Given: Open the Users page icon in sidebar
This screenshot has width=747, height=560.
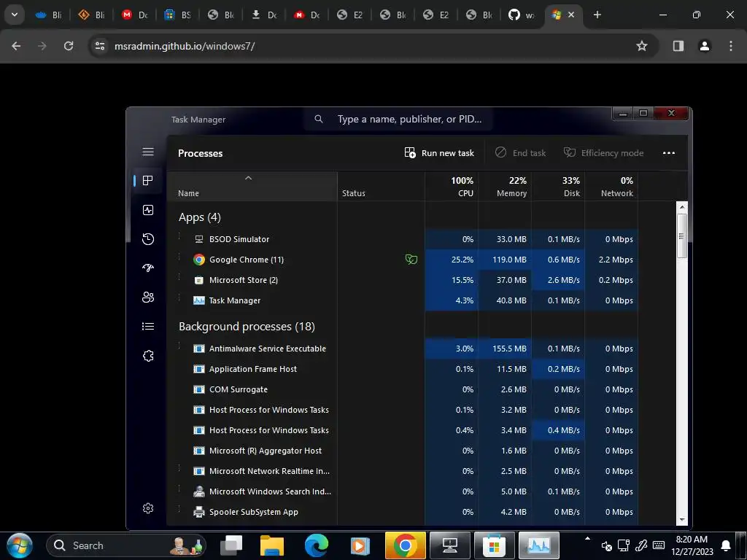Looking at the screenshot, I should click(147, 297).
